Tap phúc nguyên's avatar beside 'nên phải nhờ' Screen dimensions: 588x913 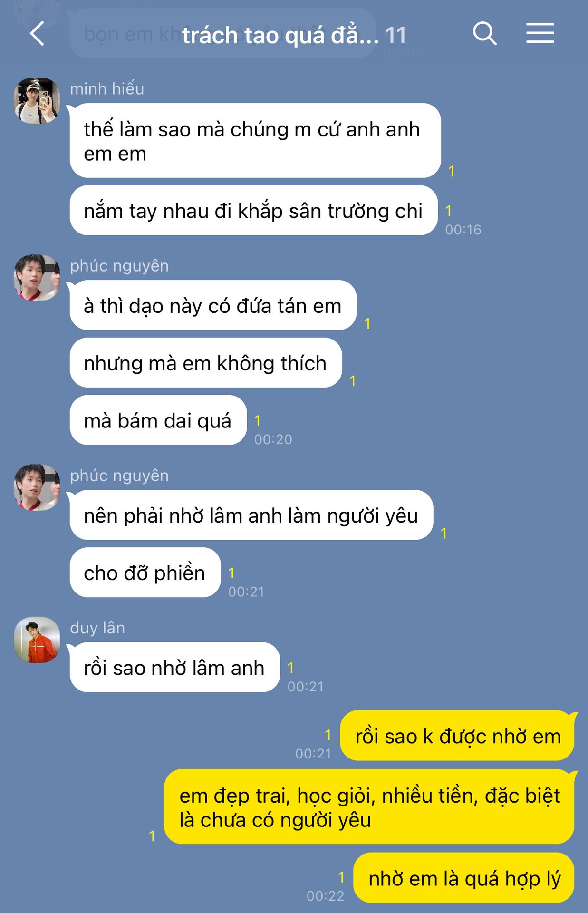click(x=37, y=487)
